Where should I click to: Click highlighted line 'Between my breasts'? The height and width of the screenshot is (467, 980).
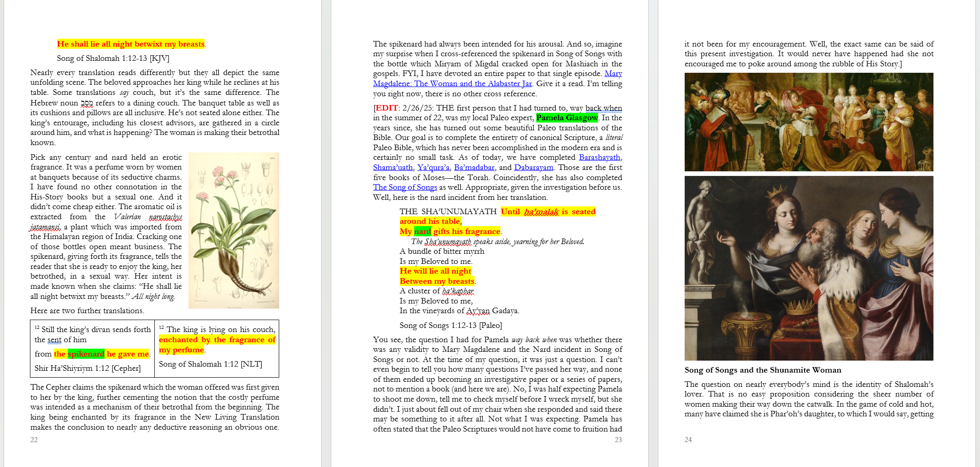[437, 281]
